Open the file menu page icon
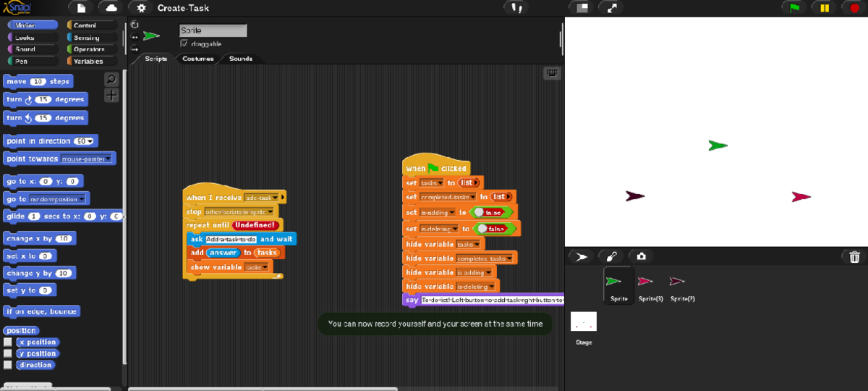This screenshot has height=391, width=868. coord(81,8)
